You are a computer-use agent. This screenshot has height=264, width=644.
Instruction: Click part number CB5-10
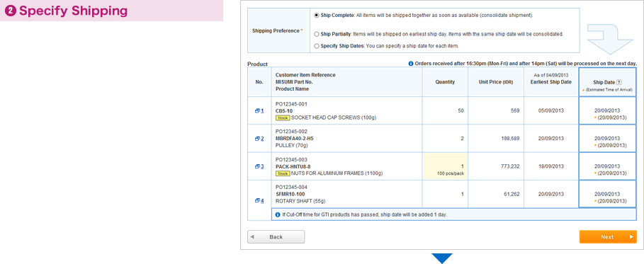[x=284, y=111]
